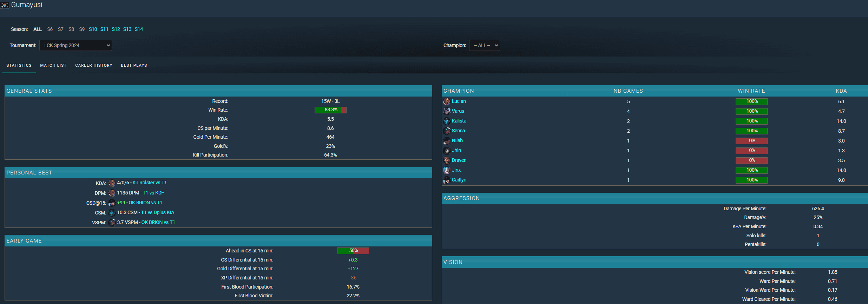868x304 pixels.
Task: Open the KT Rolster vs T1 match link
Action: coord(150,183)
